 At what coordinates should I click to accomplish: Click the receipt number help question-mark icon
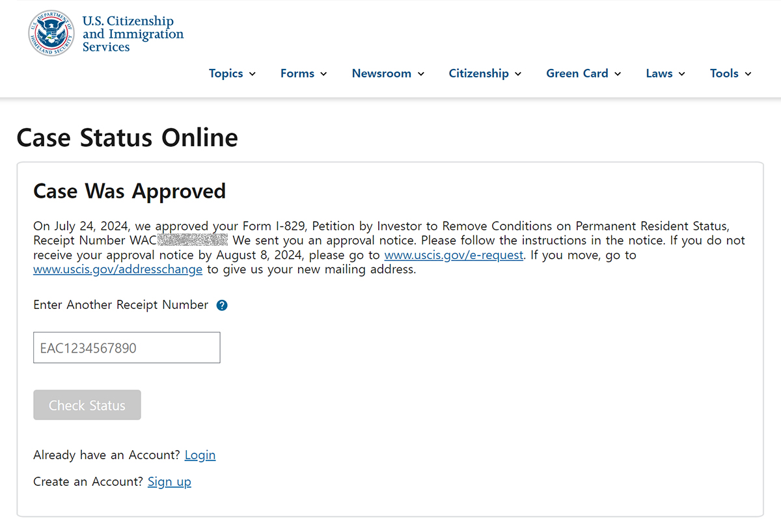222,305
